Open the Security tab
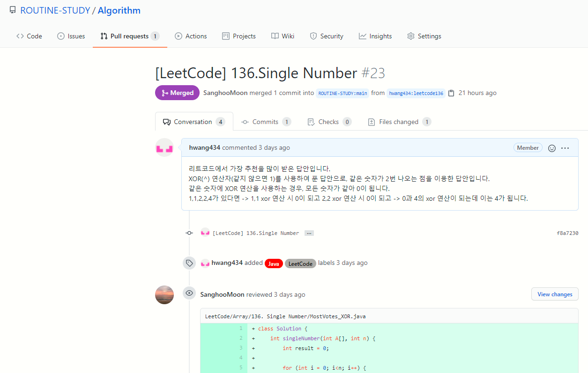Image resolution: width=588 pixels, height=373 pixels. [x=327, y=36]
